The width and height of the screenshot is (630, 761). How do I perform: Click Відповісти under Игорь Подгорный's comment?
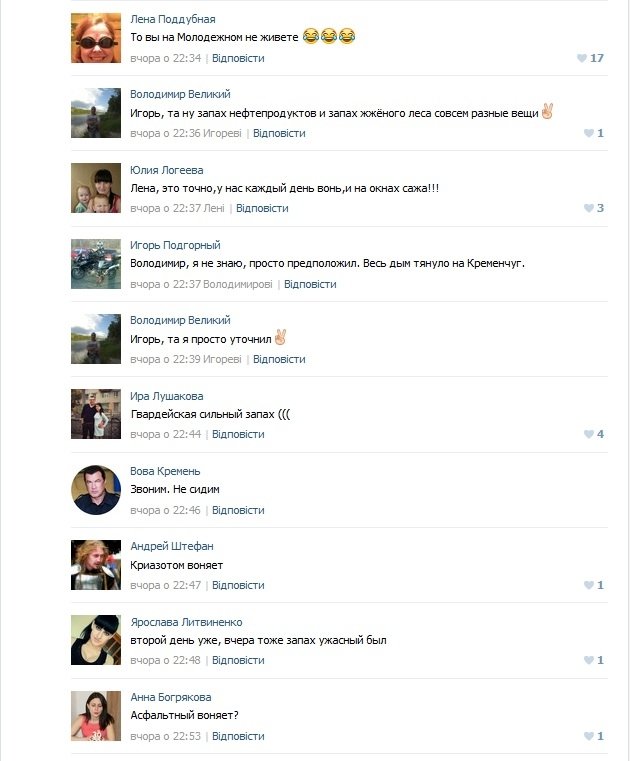point(310,284)
